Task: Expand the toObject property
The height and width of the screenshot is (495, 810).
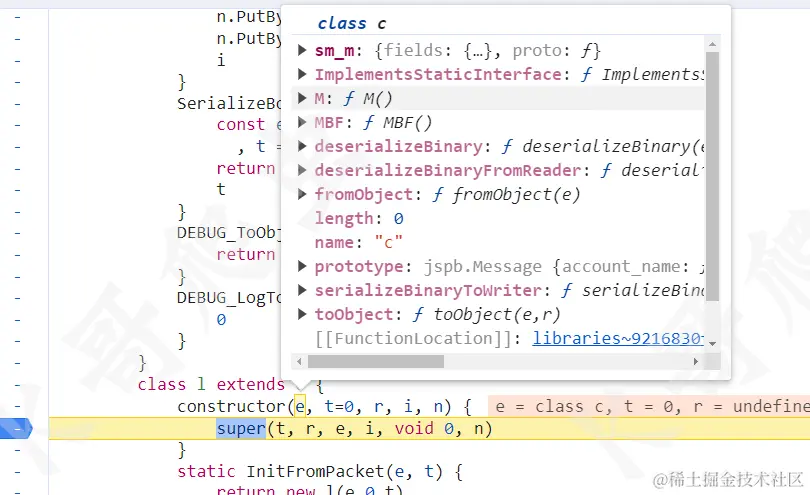Action: (x=302, y=314)
